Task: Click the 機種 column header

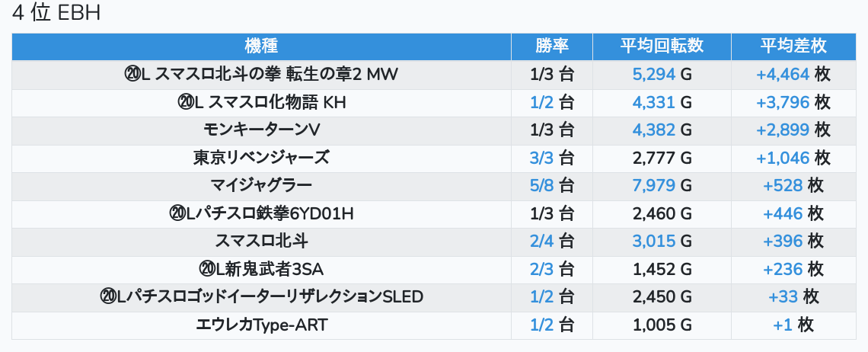Action: [x=261, y=46]
